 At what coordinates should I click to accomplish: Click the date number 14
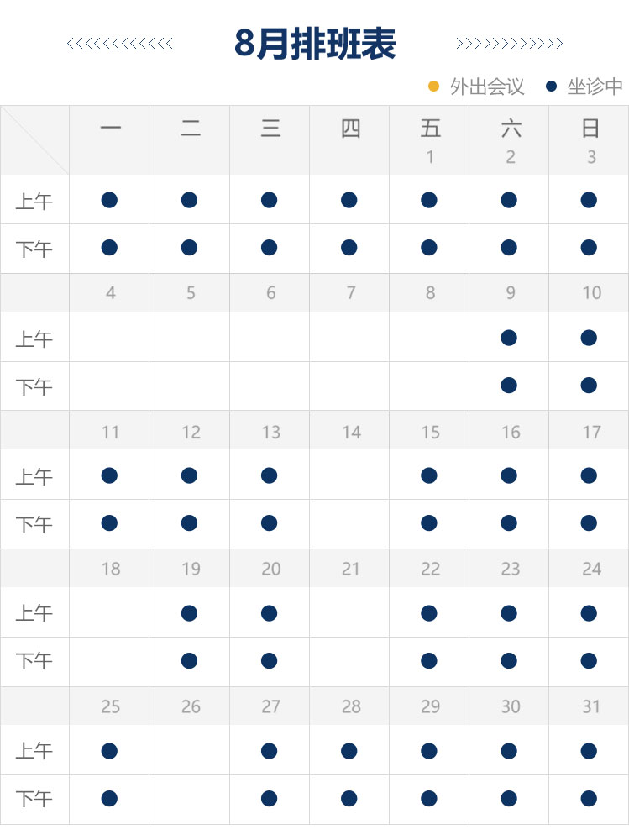point(352,433)
